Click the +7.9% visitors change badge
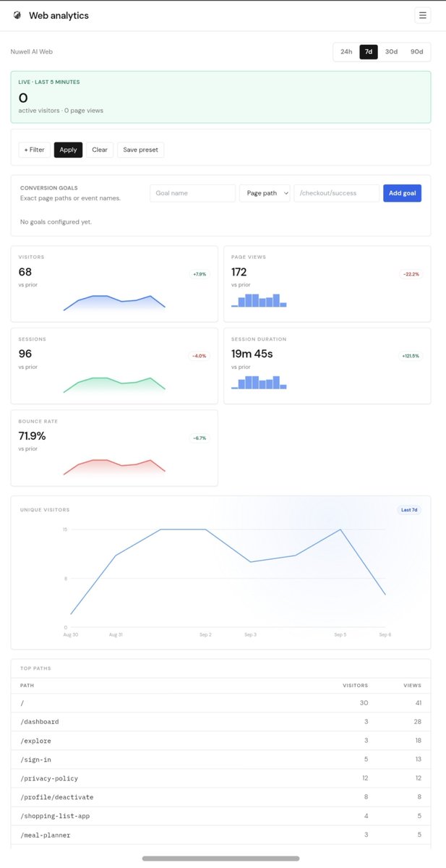Viewport: 446px width, 868px height. pyautogui.click(x=200, y=274)
